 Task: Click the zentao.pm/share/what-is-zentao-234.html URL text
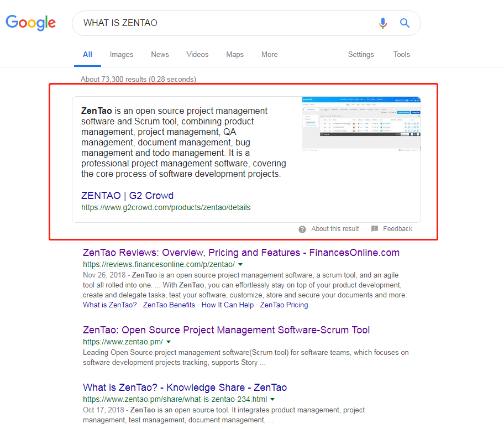[x=175, y=399]
